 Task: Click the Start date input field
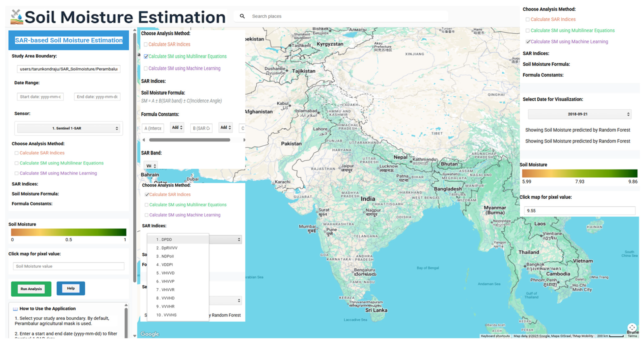40,97
